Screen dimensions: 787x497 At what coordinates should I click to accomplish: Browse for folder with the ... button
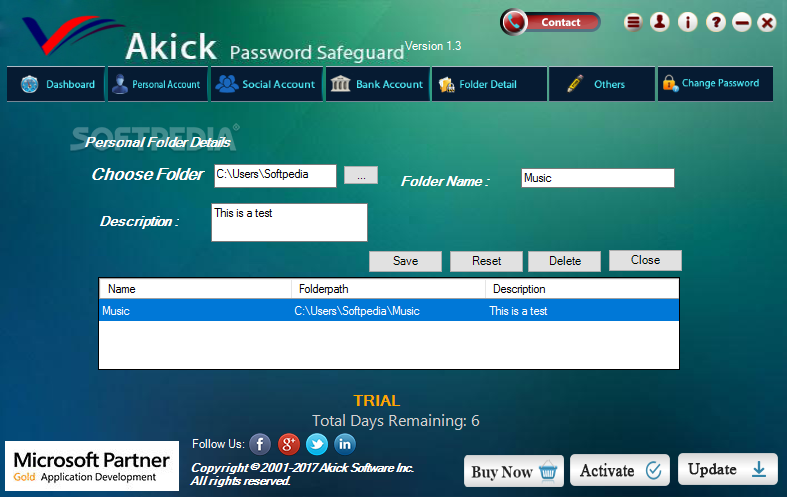(x=361, y=176)
